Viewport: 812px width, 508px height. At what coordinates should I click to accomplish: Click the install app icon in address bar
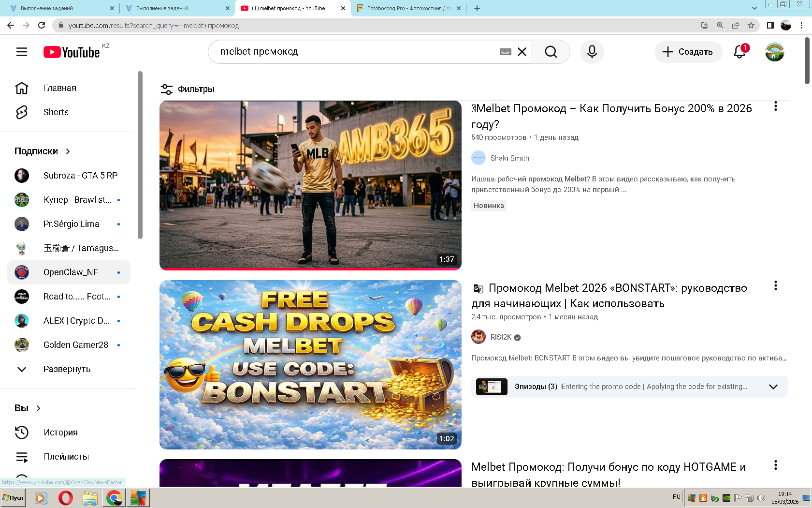[x=705, y=25]
